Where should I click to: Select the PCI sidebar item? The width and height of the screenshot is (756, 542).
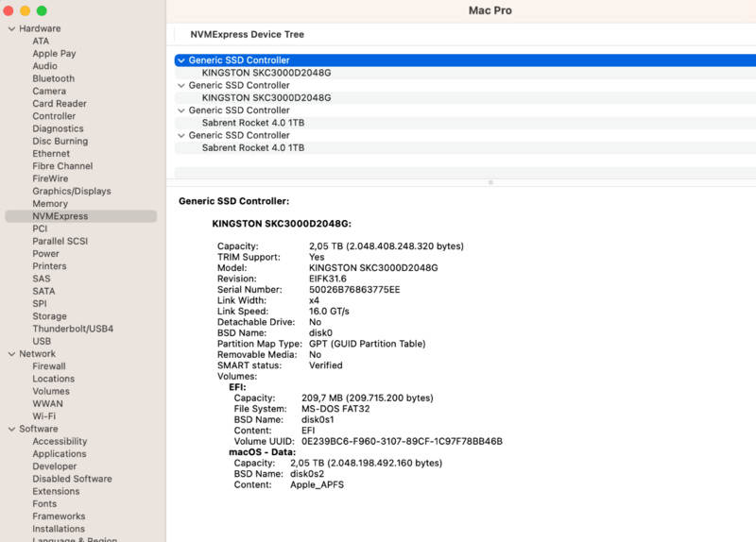(40, 229)
